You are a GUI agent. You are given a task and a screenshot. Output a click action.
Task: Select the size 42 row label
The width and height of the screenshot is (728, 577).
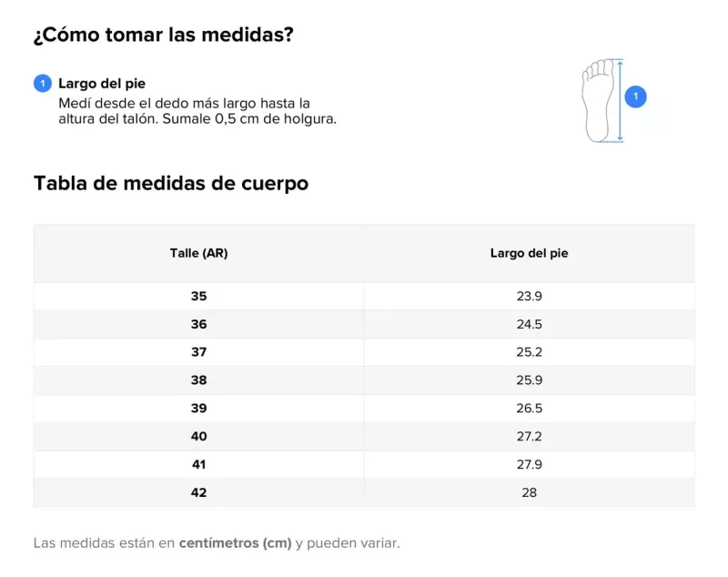pos(198,492)
